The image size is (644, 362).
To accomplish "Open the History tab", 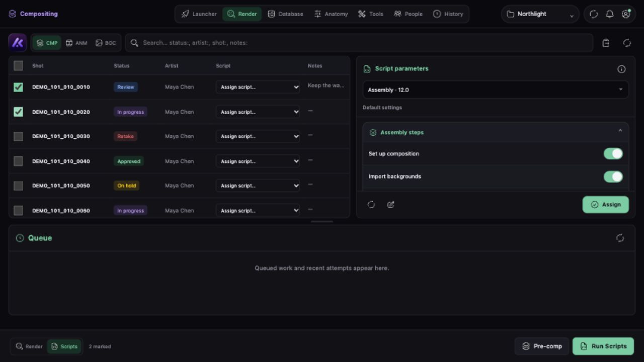I will (448, 14).
